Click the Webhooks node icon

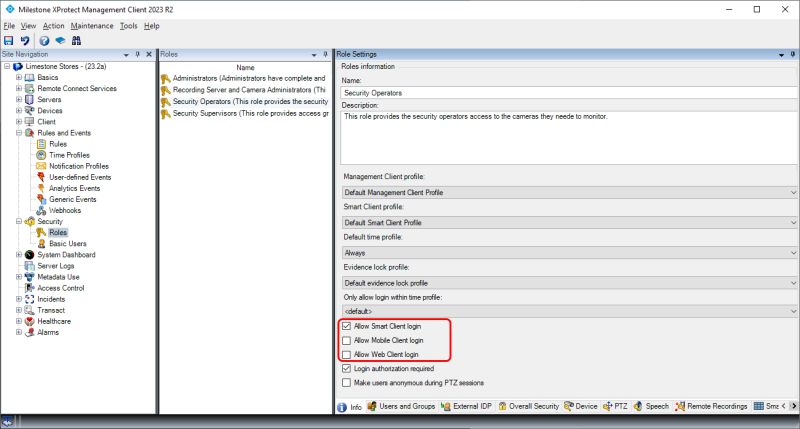pos(41,211)
